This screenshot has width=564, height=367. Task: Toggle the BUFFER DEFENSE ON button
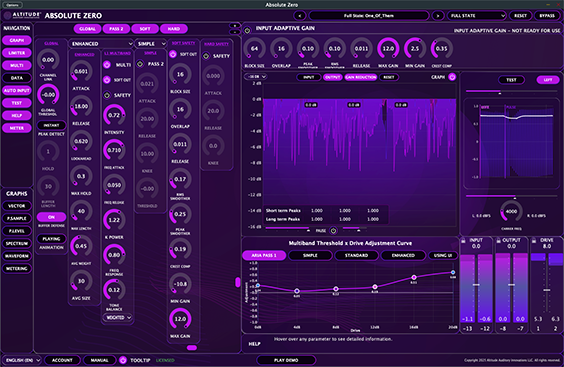[x=51, y=217]
